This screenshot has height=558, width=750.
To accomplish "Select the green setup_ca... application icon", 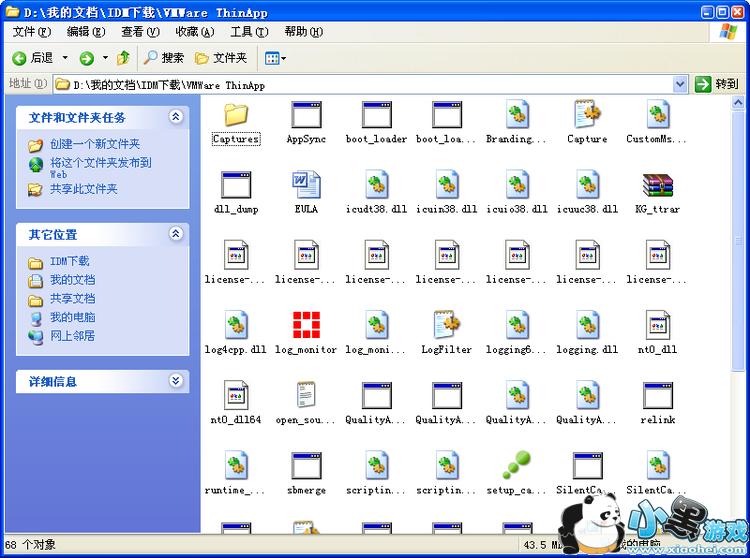I will (x=517, y=465).
